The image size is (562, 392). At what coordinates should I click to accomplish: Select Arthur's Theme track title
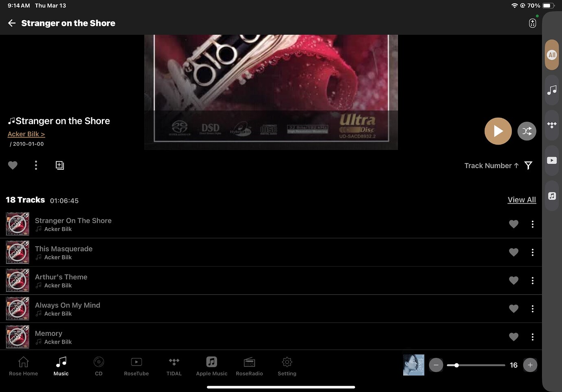[61, 277]
